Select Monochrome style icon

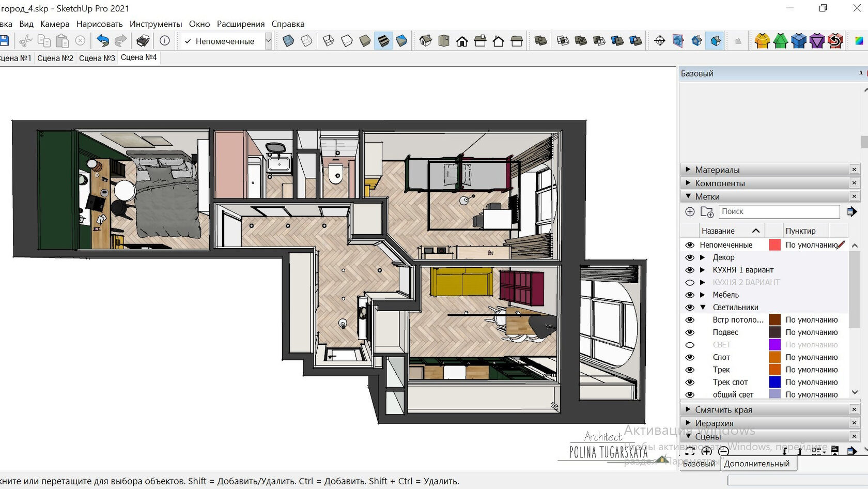[401, 41]
